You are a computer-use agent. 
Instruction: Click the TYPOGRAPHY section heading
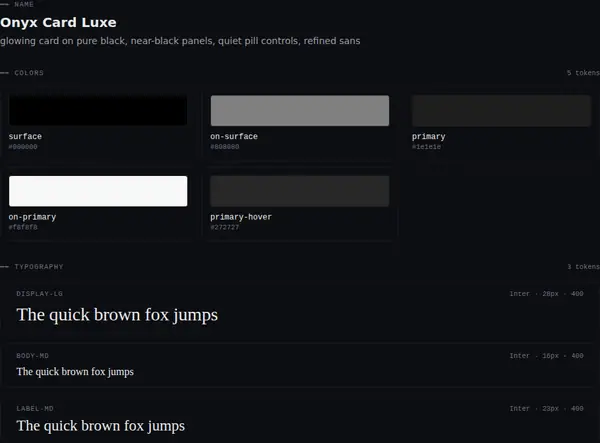click(x=39, y=267)
